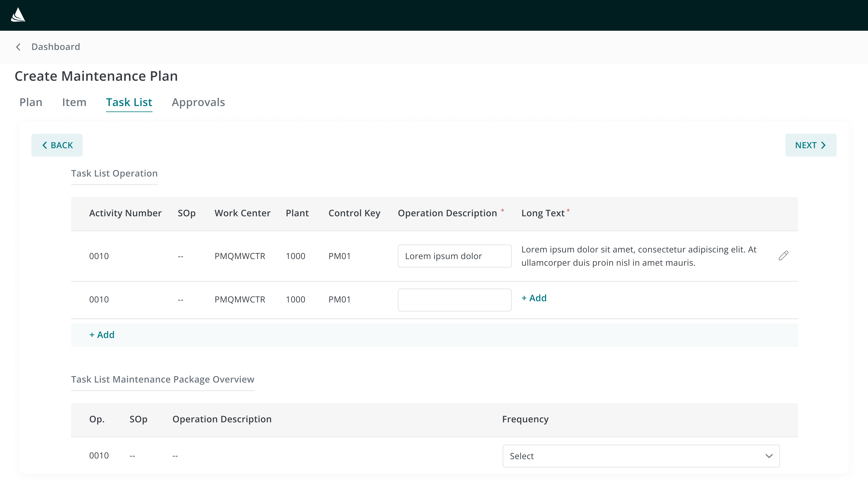Switch to the Plan tab
Image resolution: width=868 pixels, height=488 pixels.
click(x=31, y=102)
